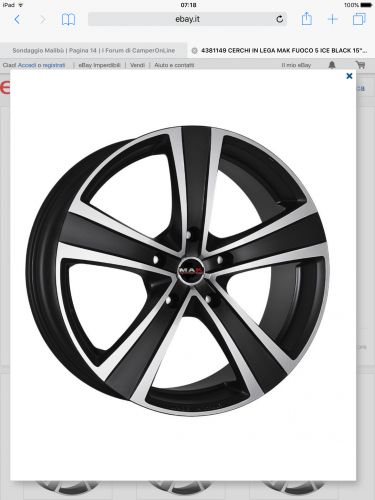Switch to Sondaggio Malibù CamperOnLine tab
Viewport: 375px width, 500px height.
coord(94,50)
